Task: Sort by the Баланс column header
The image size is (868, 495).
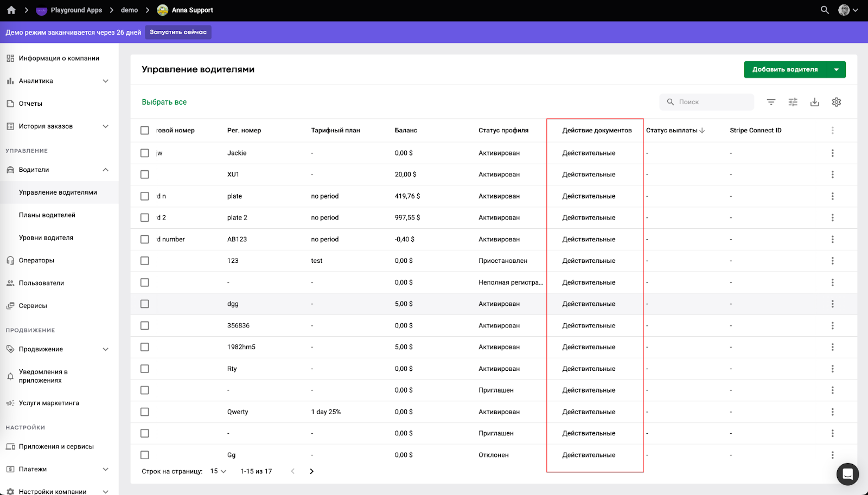Action: (406, 130)
